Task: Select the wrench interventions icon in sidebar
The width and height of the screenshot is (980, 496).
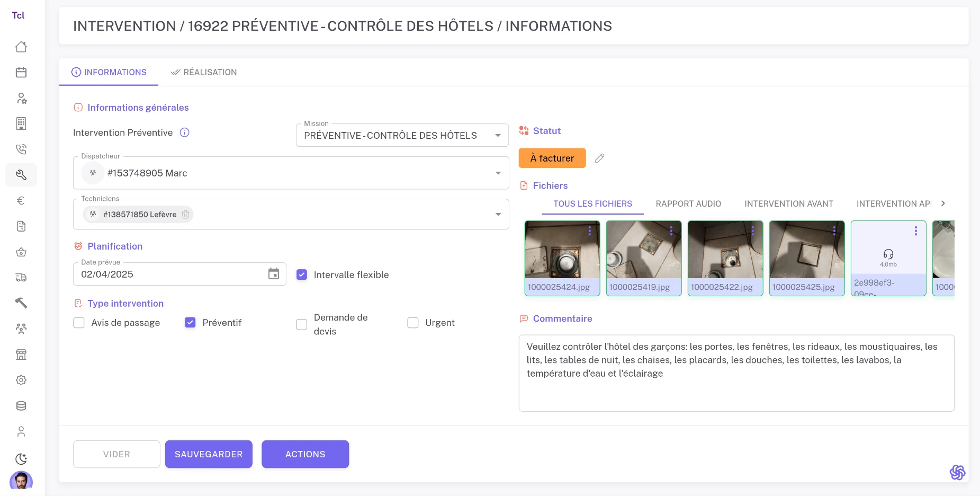Action: pyautogui.click(x=21, y=174)
